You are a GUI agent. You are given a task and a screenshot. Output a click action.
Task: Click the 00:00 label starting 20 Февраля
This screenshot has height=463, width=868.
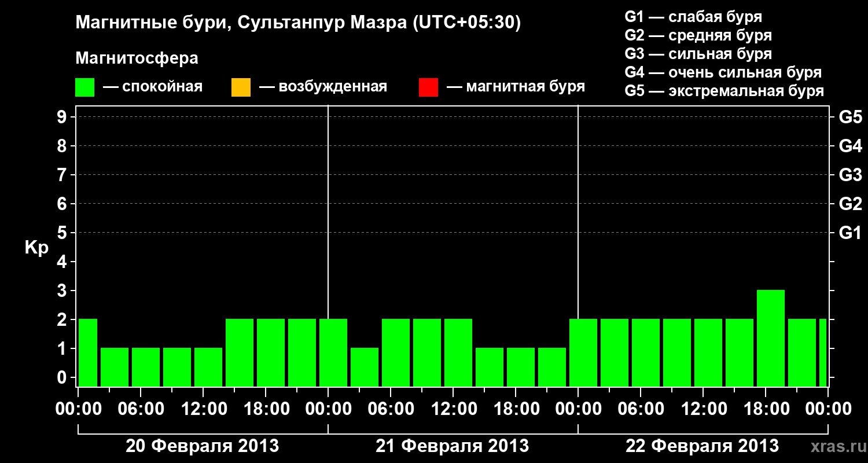pyautogui.click(x=78, y=409)
